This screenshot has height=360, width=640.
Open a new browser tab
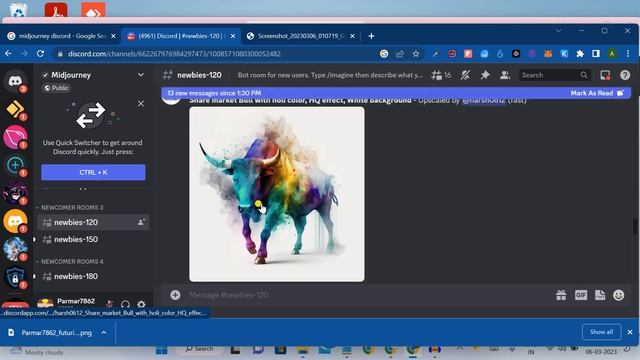pyautogui.click(x=371, y=36)
